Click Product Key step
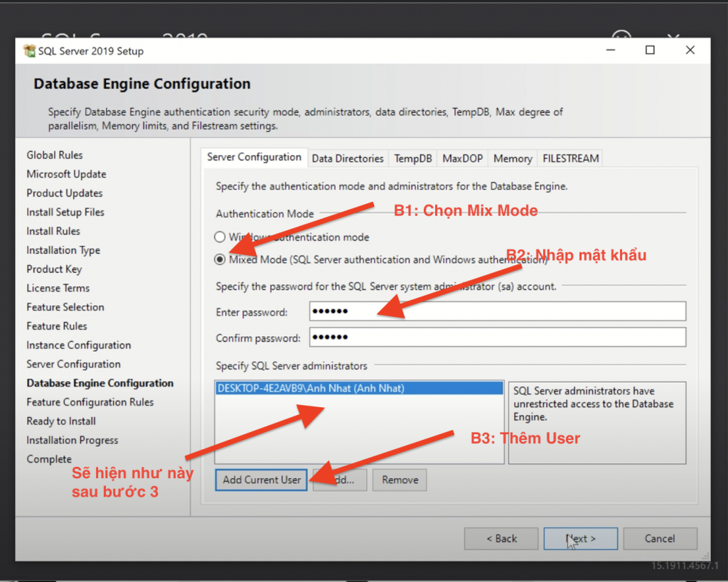 (54, 269)
